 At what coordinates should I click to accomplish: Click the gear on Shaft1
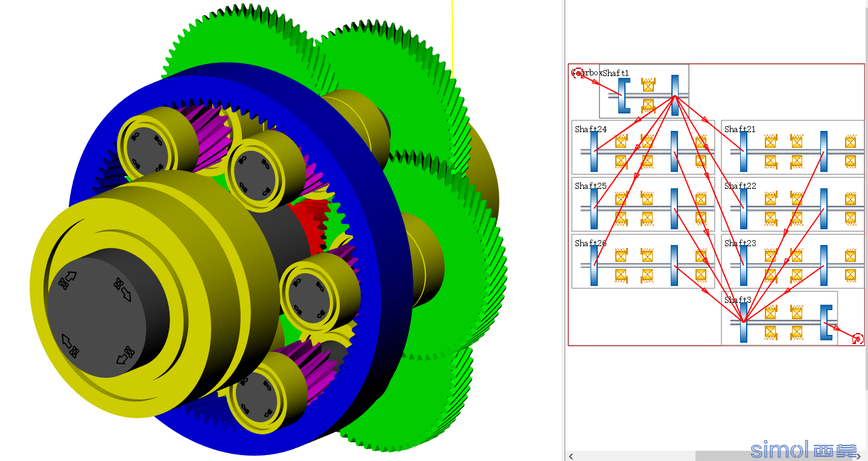(675, 95)
